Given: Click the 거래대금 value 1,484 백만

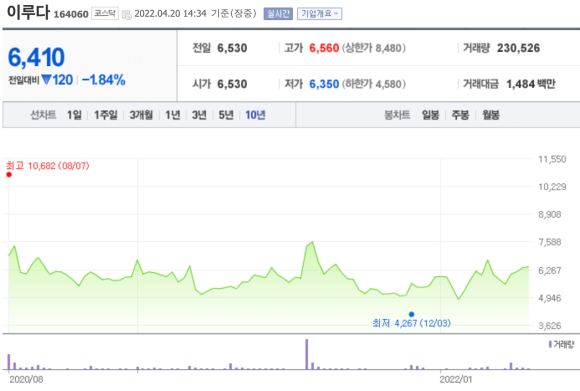Looking at the screenshot, I should 531,84.
